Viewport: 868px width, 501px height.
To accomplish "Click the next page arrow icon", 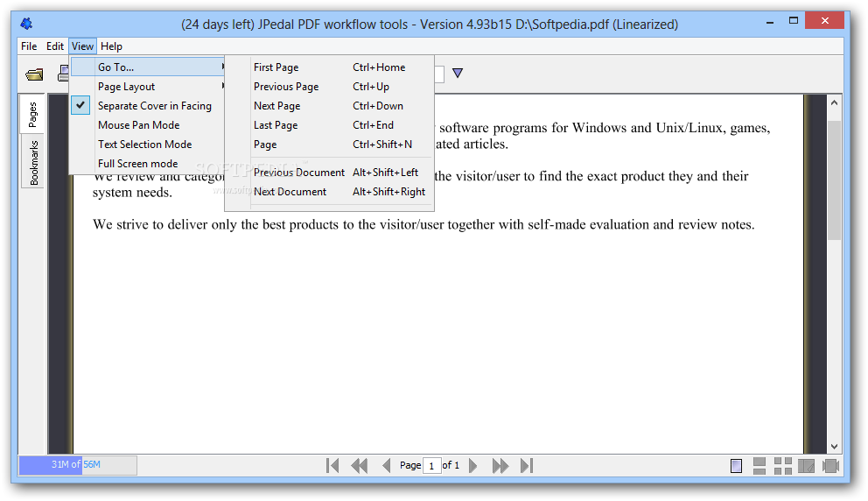I will [x=472, y=466].
